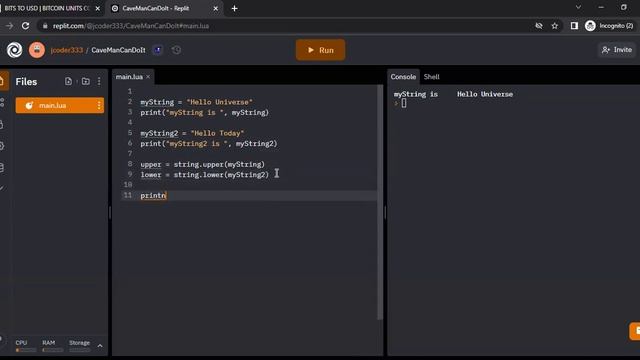Switch to the main.lua editor tab

point(129,77)
